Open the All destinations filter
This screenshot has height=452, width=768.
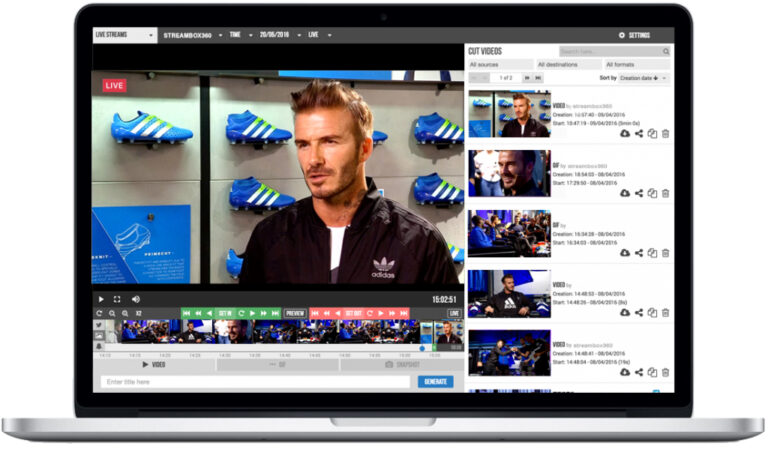click(569, 65)
